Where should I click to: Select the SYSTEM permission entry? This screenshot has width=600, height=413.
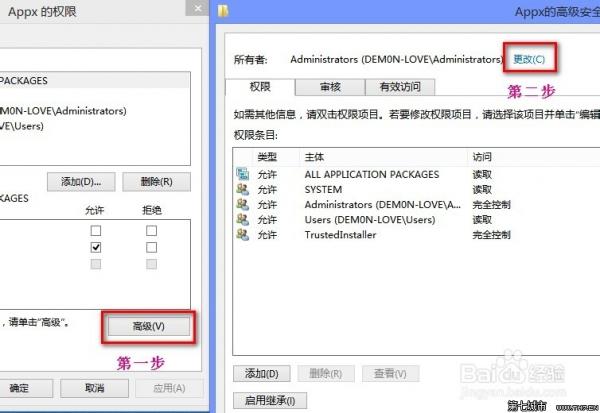click(x=417, y=189)
